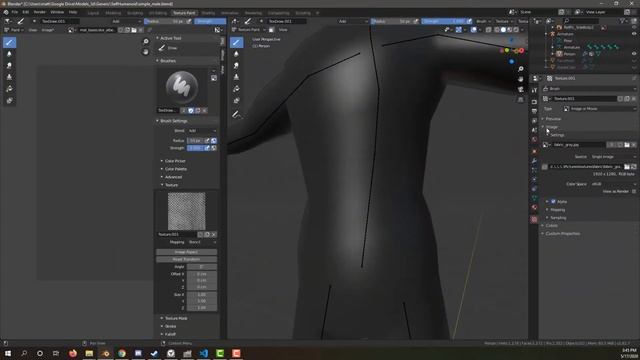Select the Draw tool in the 3D viewport toolbar
Screen dimensions: 640x360
(236, 42)
